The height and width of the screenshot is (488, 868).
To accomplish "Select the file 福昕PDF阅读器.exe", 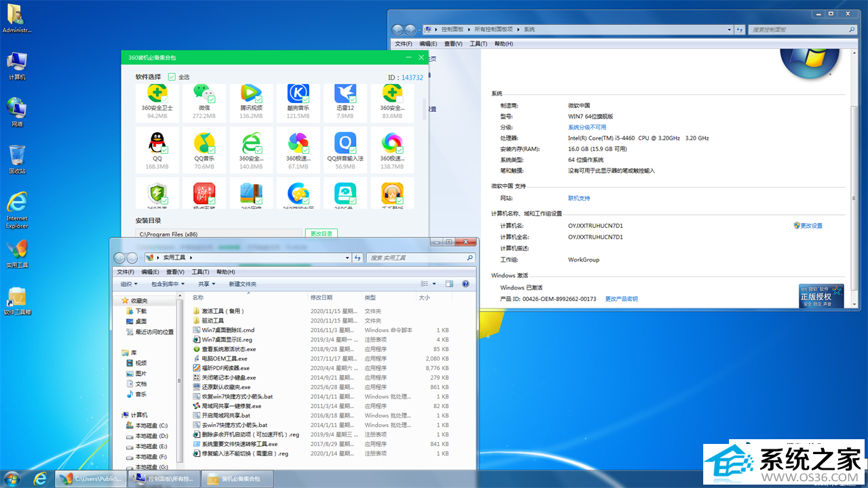I will tap(226, 368).
